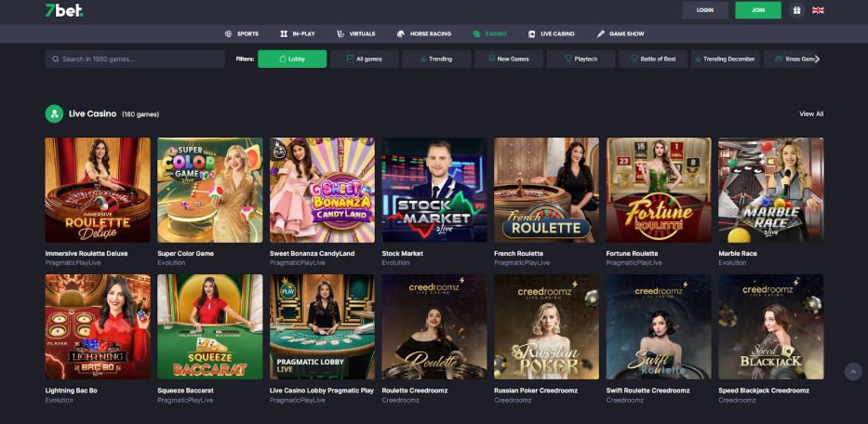Go to the Virtuals section
868x424 pixels.
(x=356, y=33)
